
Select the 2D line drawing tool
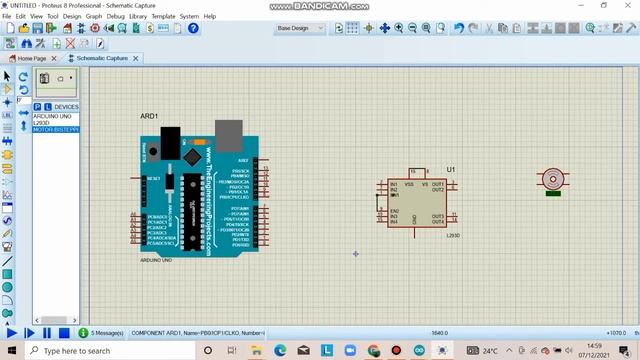(7, 261)
